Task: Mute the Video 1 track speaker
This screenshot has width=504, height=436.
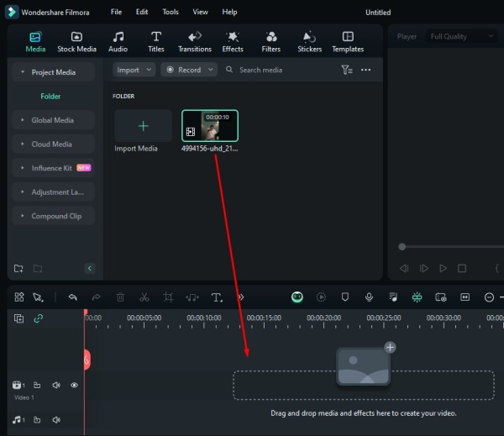Action: pos(56,386)
